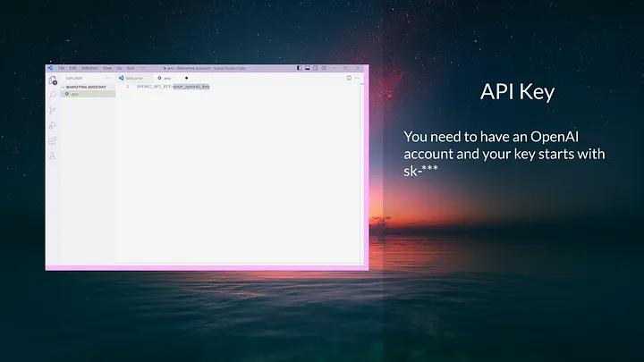Click the unsaved dot on the .env tab
Image resolution: width=644 pixels, height=362 pixels.
186,78
